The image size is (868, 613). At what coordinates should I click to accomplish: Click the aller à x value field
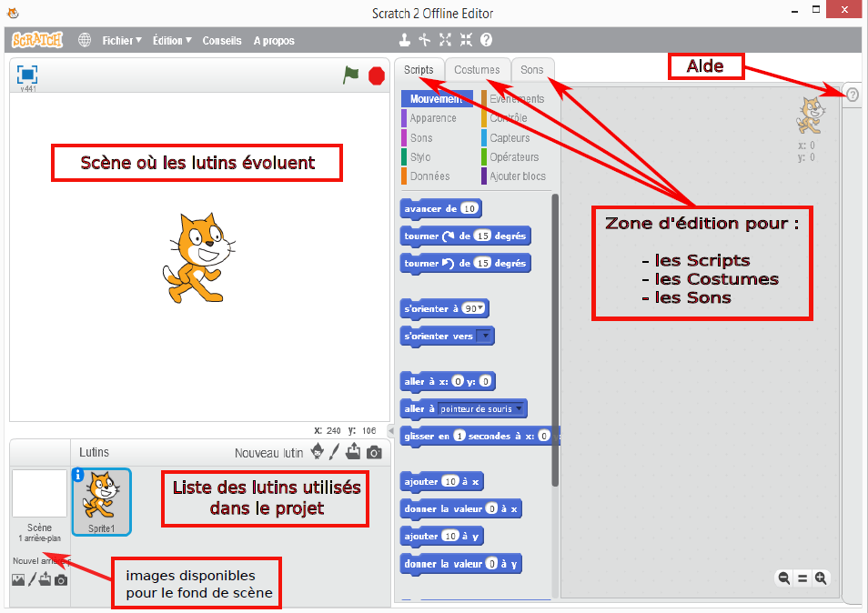point(458,381)
